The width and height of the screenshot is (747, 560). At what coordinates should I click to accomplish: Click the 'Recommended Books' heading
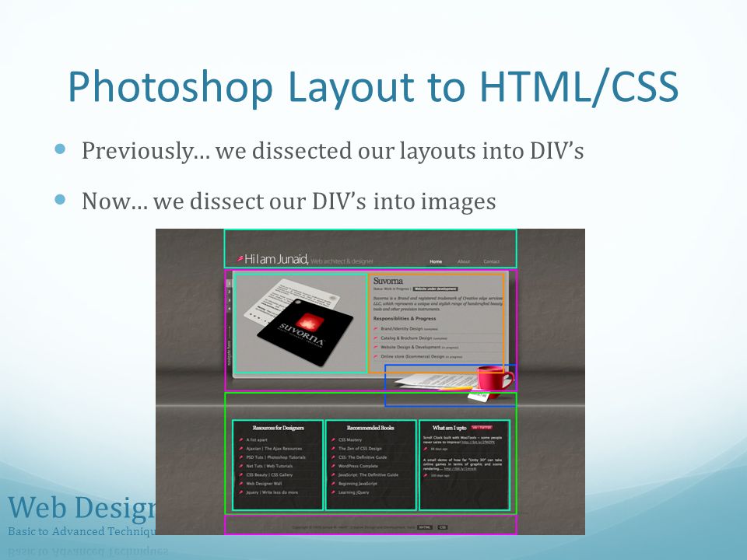(x=370, y=428)
